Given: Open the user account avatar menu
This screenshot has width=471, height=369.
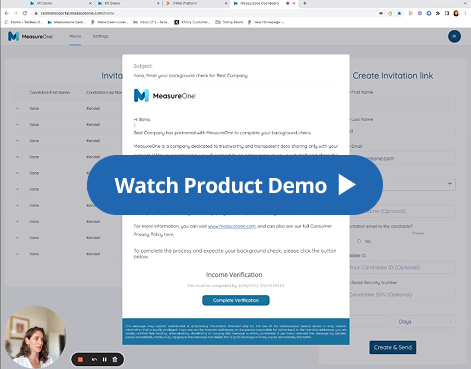Looking at the screenshot, I should coord(454,36).
